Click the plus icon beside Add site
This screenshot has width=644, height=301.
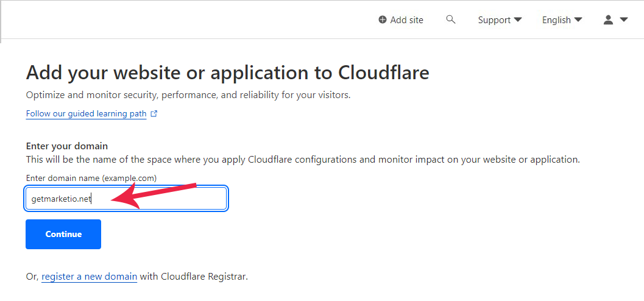(383, 19)
